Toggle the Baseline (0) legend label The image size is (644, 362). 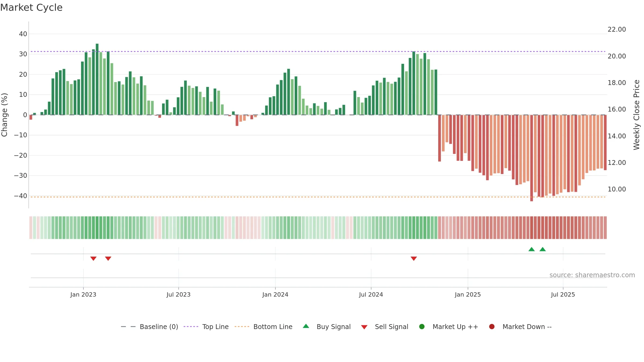coord(159,327)
